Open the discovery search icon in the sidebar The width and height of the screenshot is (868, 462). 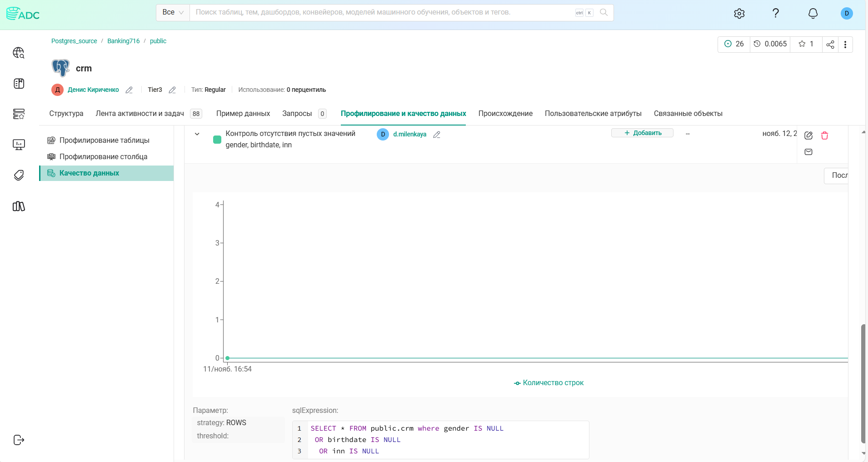point(19,53)
